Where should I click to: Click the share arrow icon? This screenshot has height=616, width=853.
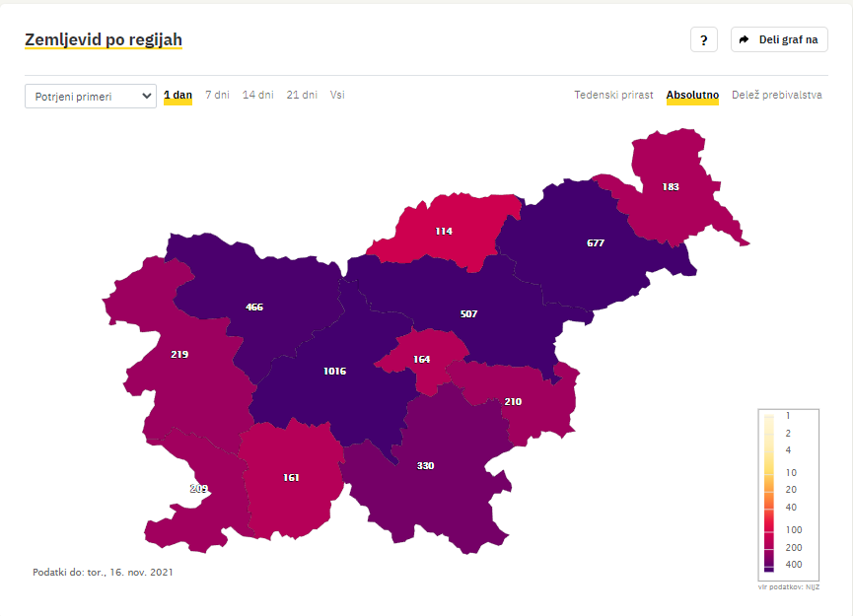point(745,39)
